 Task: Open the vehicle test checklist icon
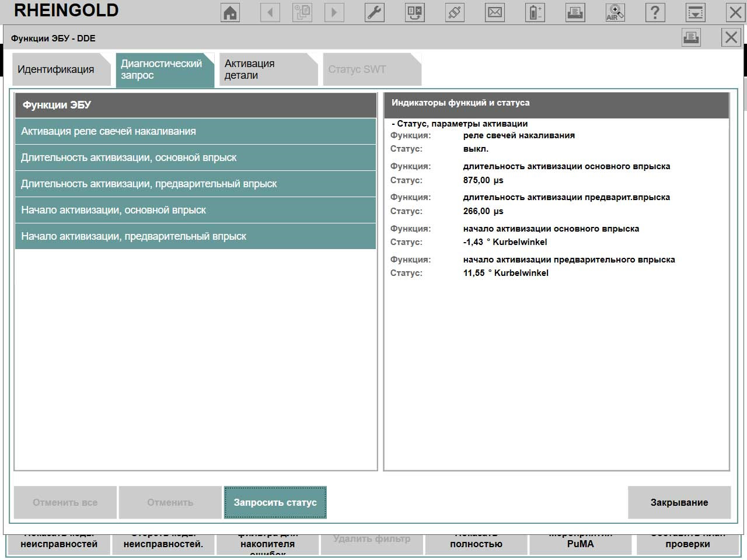tap(415, 12)
